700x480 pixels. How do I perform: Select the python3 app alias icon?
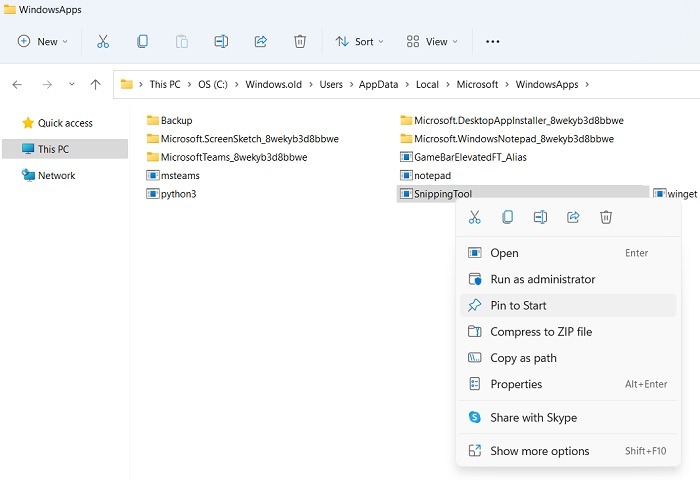pos(153,194)
